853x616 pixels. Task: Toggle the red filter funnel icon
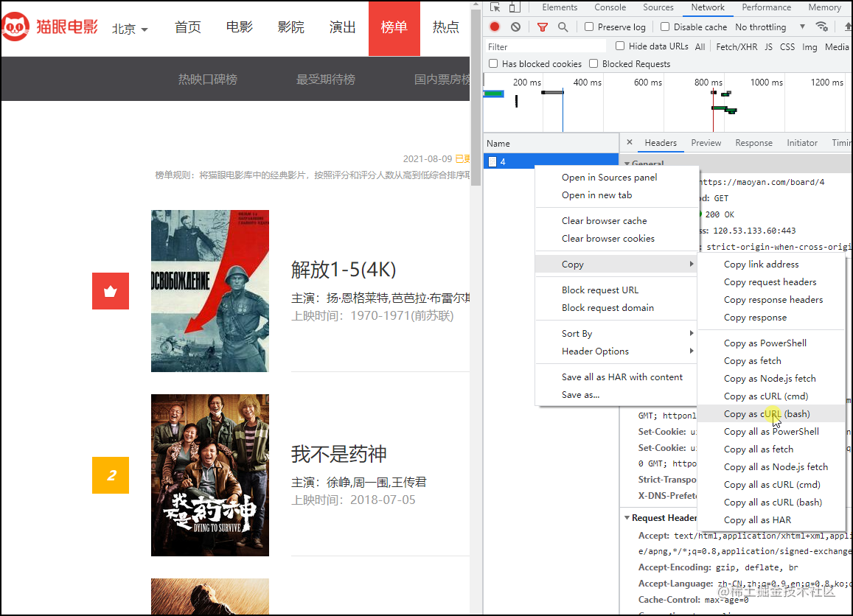pos(543,27)
